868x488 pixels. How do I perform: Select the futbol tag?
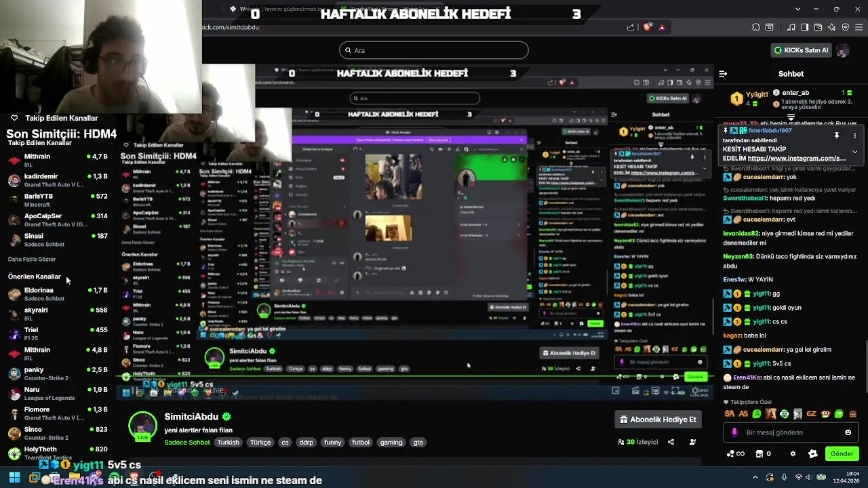tap(361, 443)
